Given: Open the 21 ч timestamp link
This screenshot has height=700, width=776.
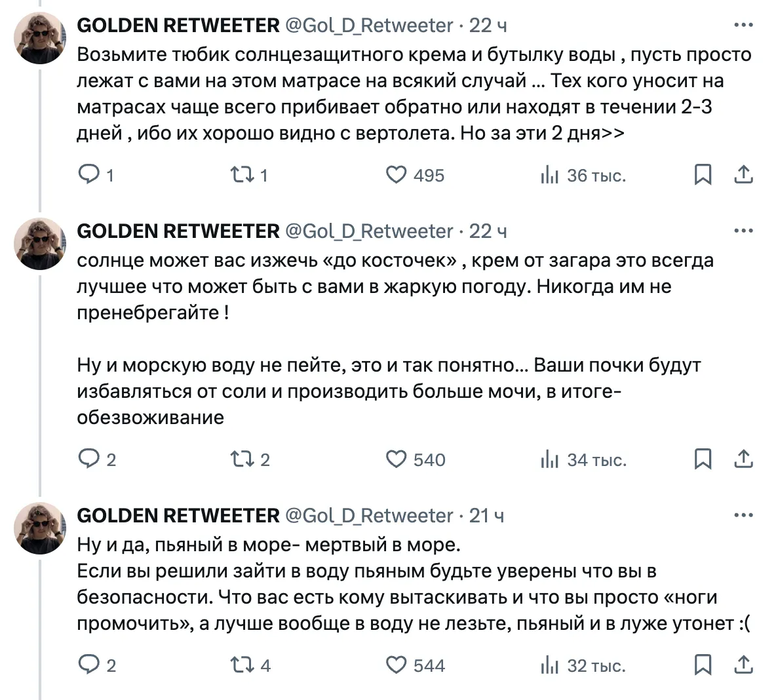Looking at the screenshot, I should click(486, 516).
